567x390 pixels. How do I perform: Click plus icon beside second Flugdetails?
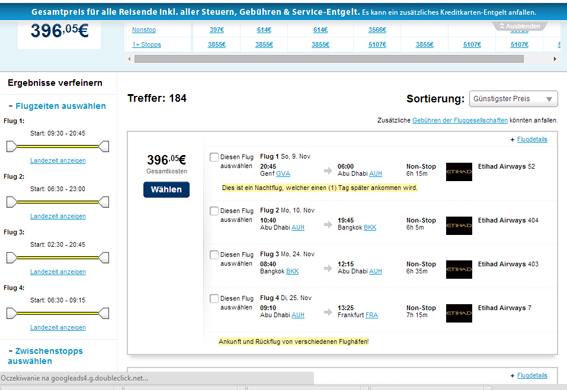512,376
